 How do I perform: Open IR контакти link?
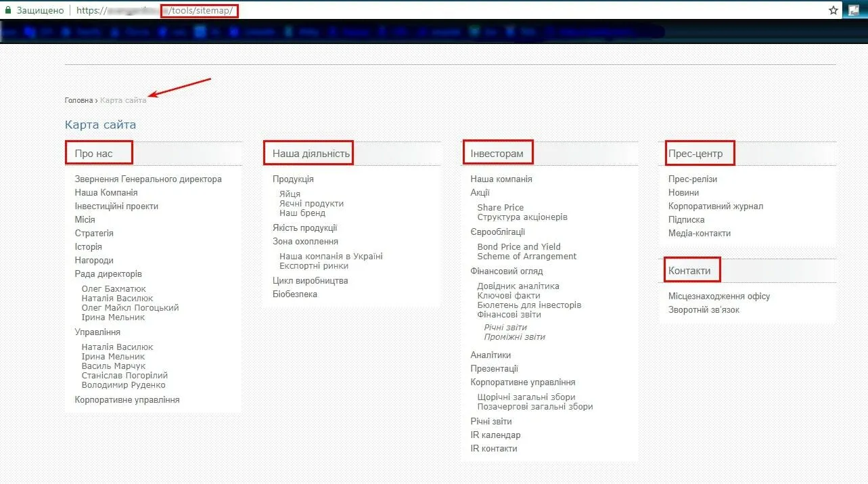(494, 449)
